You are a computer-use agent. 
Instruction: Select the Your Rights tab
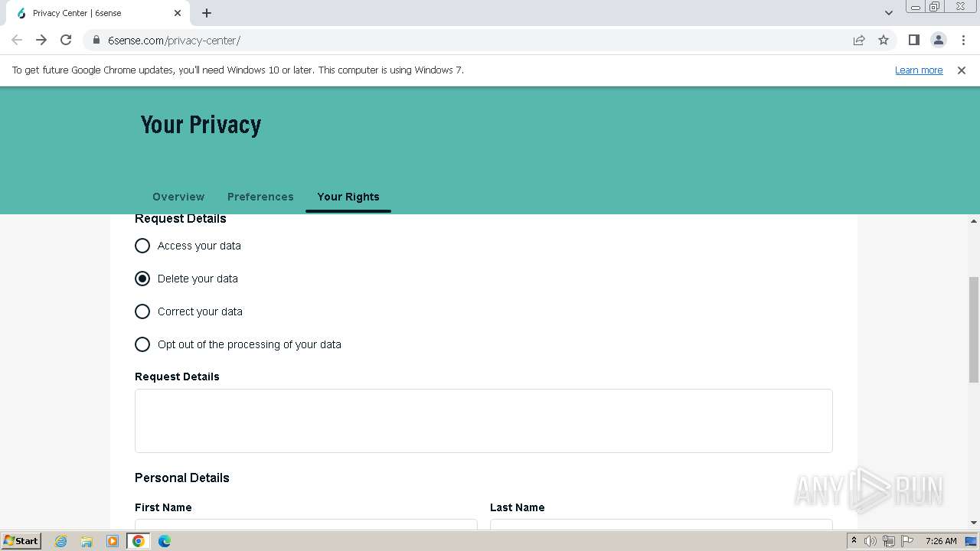click(348, 197)
